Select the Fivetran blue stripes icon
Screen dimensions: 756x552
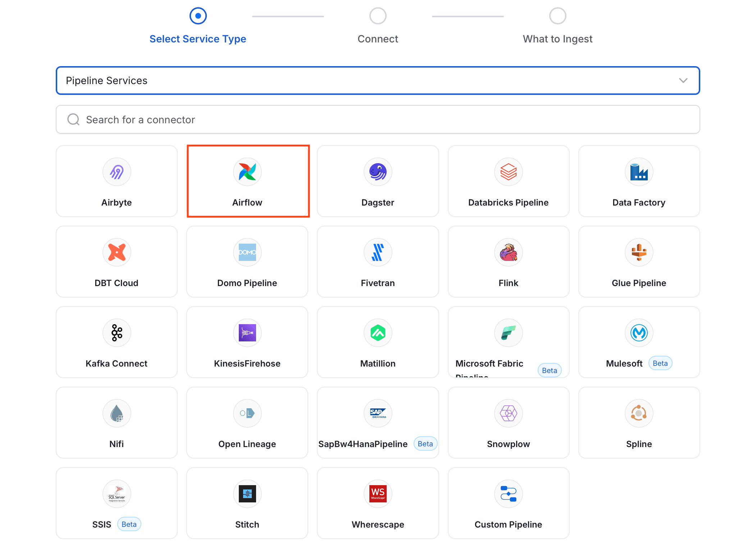click(x=378, y=252)
